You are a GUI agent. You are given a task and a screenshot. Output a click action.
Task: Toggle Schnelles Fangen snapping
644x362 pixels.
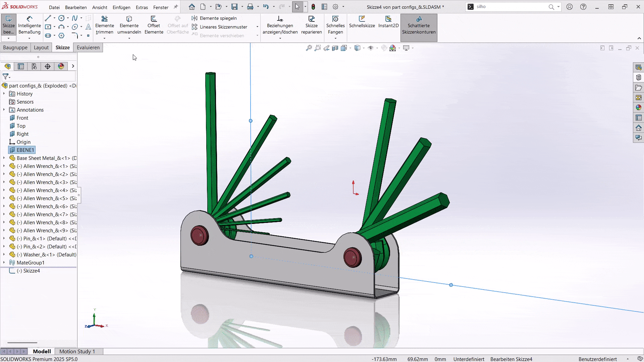click(335, 25)
